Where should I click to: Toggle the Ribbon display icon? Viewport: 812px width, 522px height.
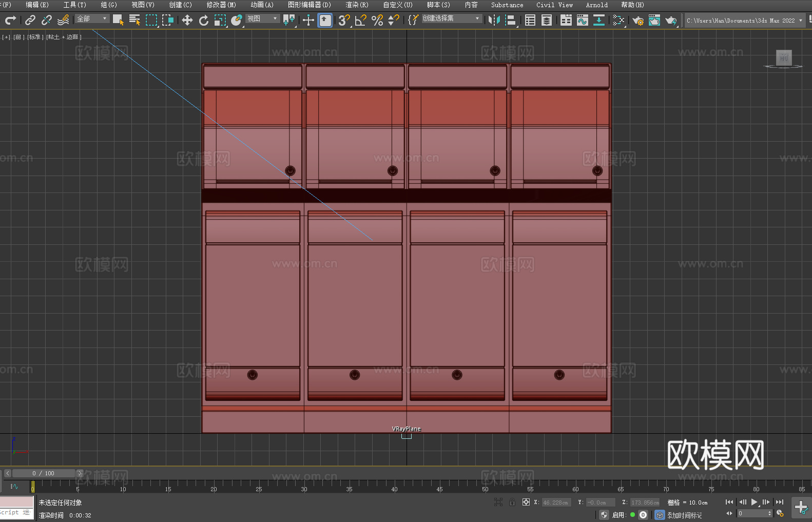pos(566,20)
